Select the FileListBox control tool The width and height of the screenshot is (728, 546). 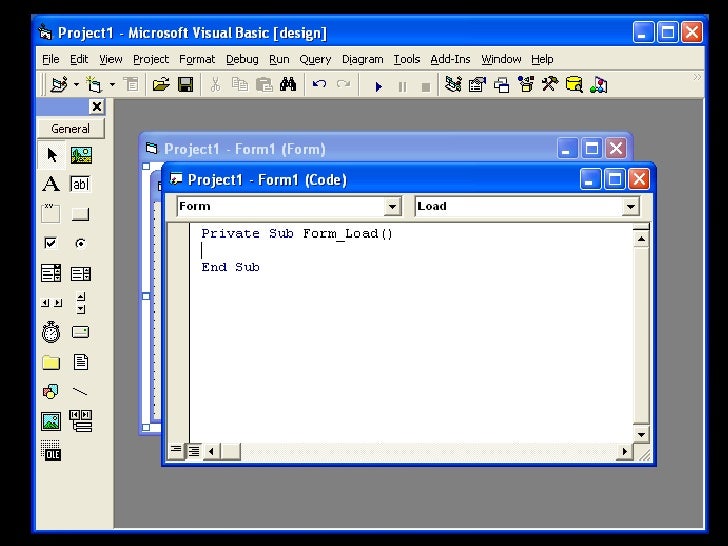coord(81,362)
